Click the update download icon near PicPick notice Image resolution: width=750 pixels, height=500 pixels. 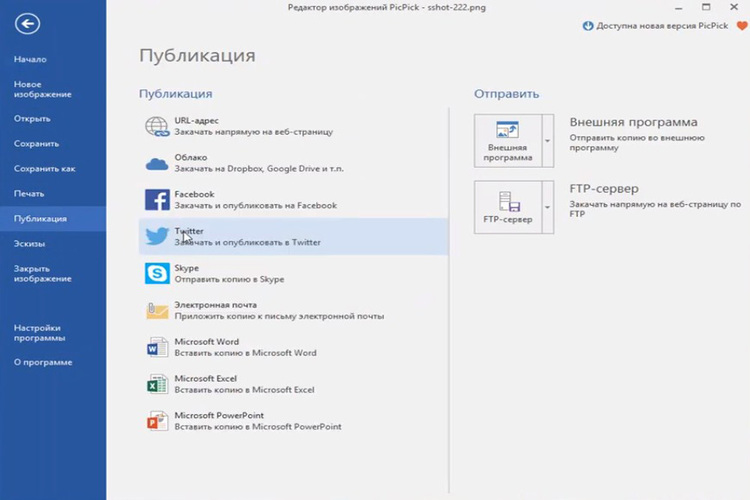[x=588, y=26]
